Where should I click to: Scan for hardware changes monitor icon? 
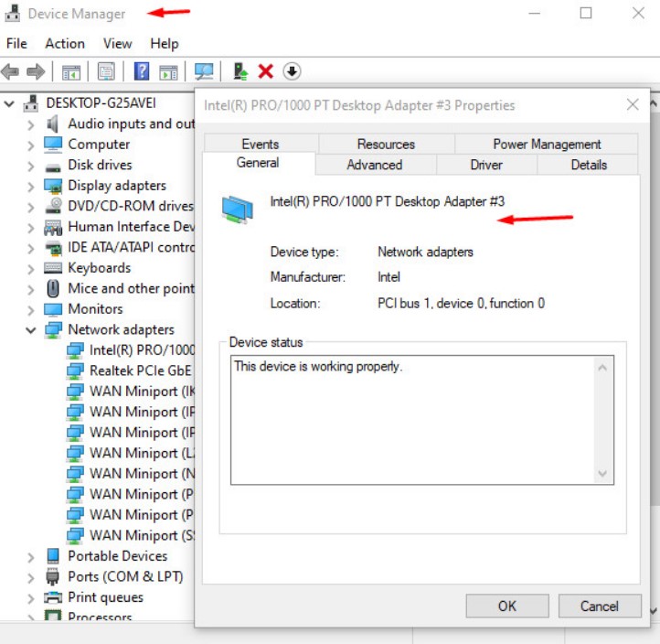[x=204, y=71]
